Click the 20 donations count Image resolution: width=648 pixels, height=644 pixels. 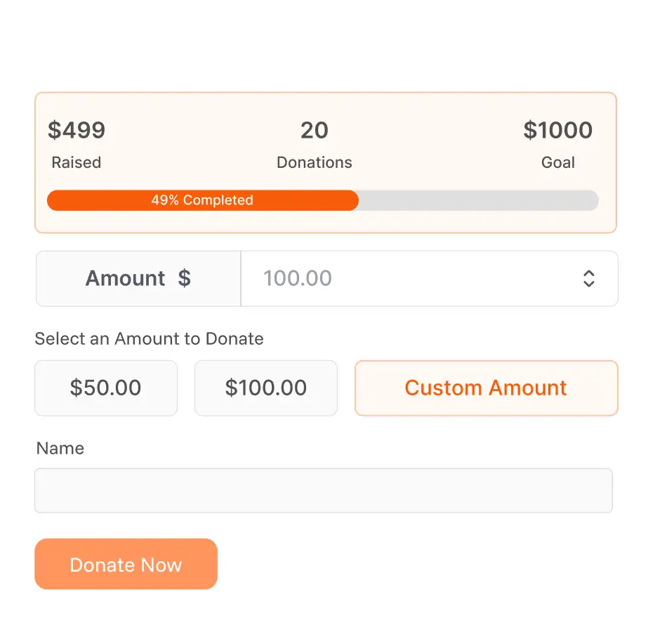[315, 131]
